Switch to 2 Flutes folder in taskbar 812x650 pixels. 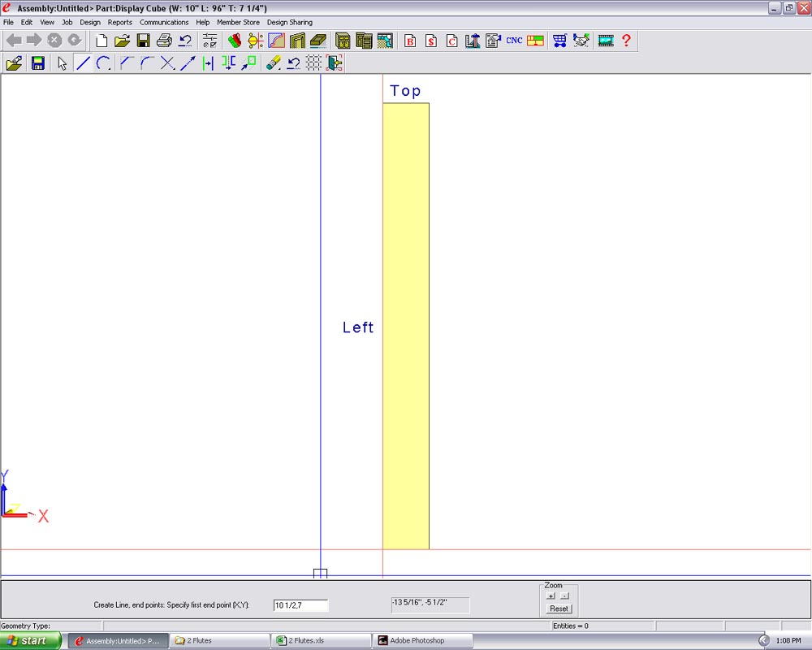219,641
